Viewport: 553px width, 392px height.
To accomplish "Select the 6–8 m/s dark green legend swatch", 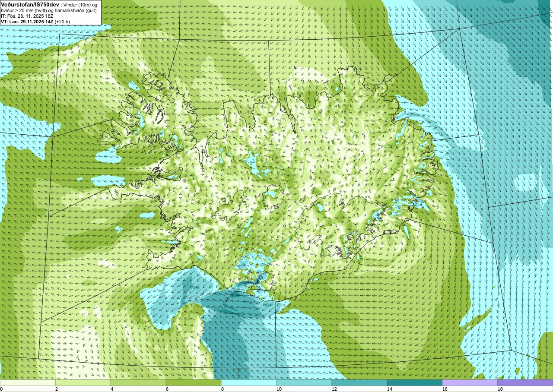I will (x=194, y=383).
